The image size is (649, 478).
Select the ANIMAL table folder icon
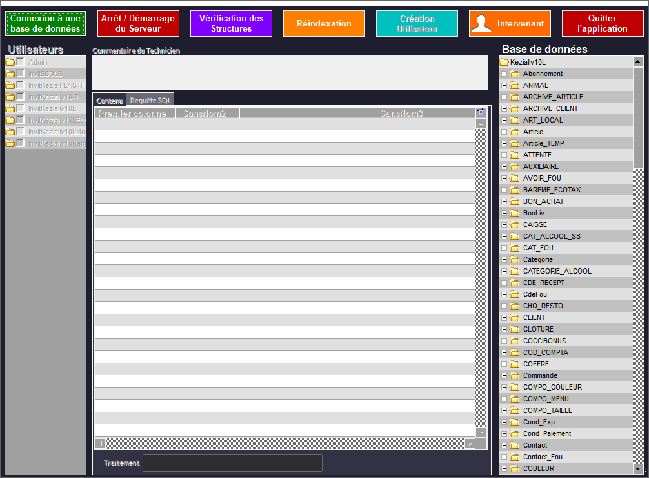(x=515, y=85)
